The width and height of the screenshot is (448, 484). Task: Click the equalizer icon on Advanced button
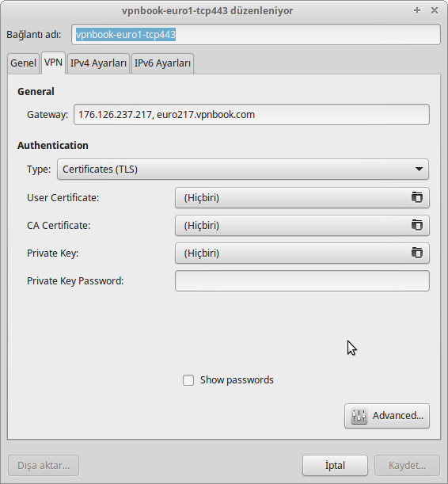pyautogui.click(x=359, y=416)
